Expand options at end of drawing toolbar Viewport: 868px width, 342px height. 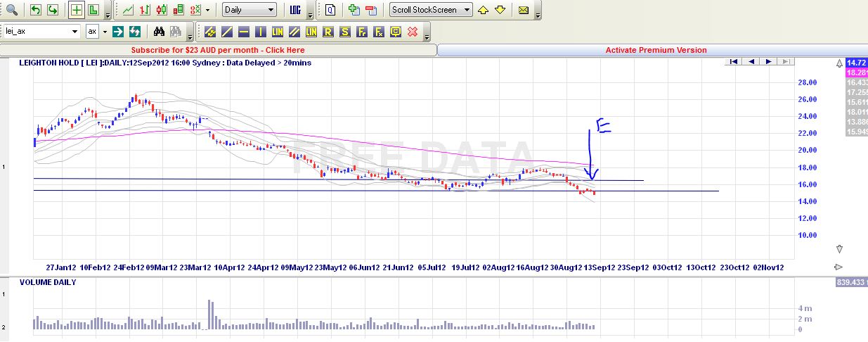(426, 36)
